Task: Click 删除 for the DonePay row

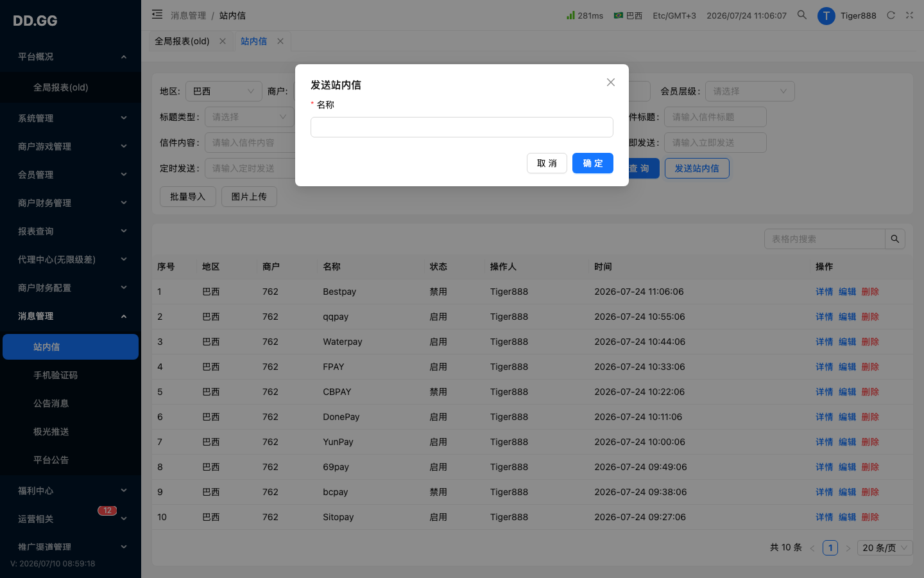Action: pos(870,417)
